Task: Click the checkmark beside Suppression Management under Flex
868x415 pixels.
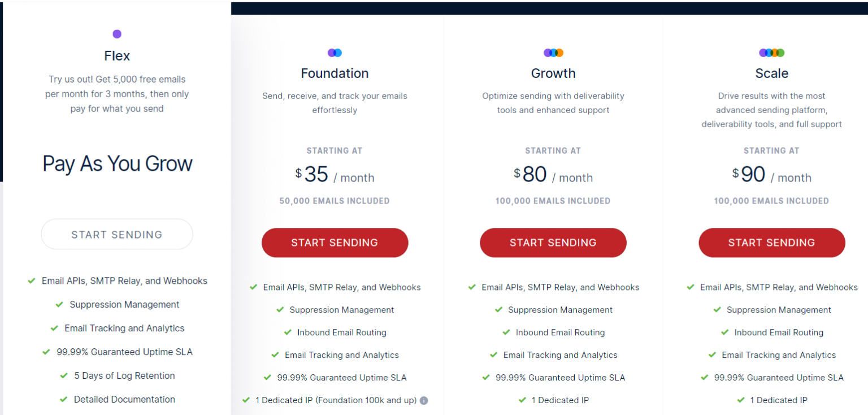Action: [59, 304]
